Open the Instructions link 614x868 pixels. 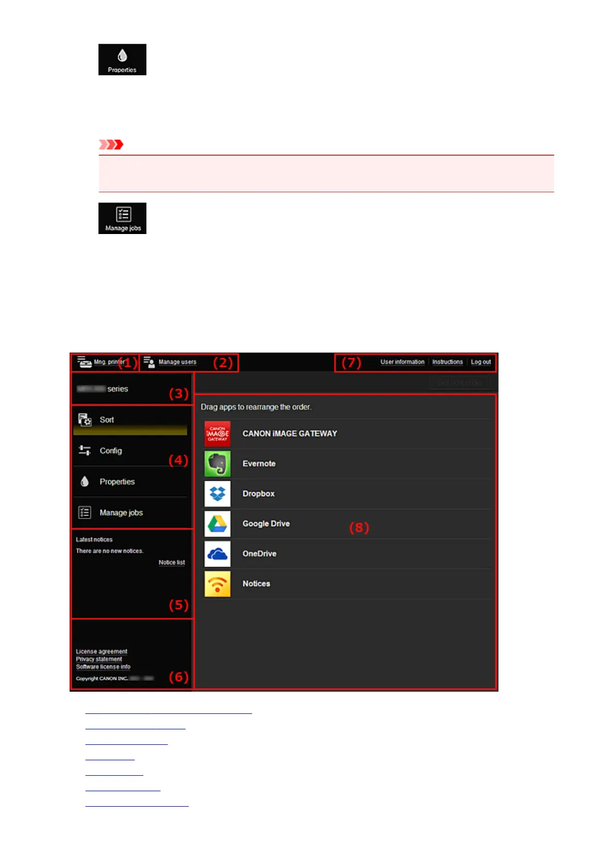tap(447, 362)
